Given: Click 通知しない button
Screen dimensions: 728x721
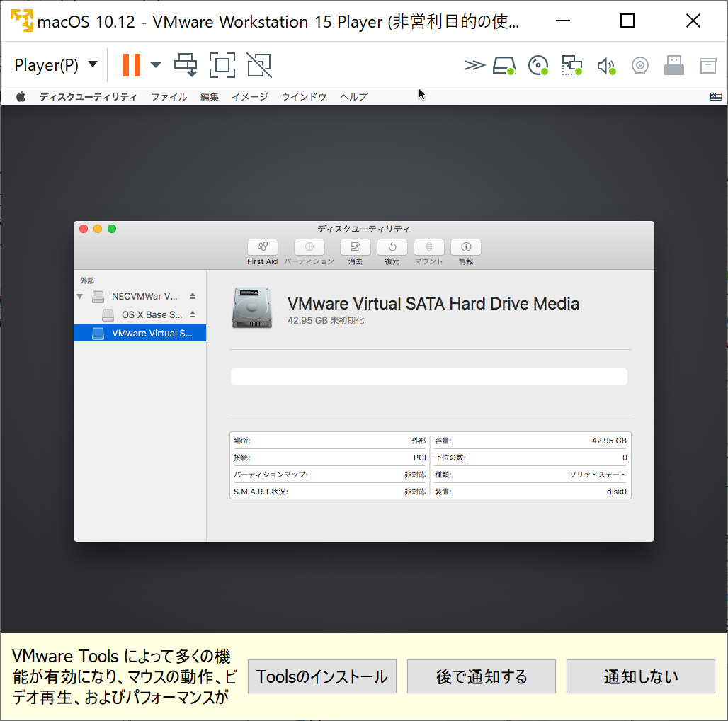Looking at the screenshot, I should [641, 676].
